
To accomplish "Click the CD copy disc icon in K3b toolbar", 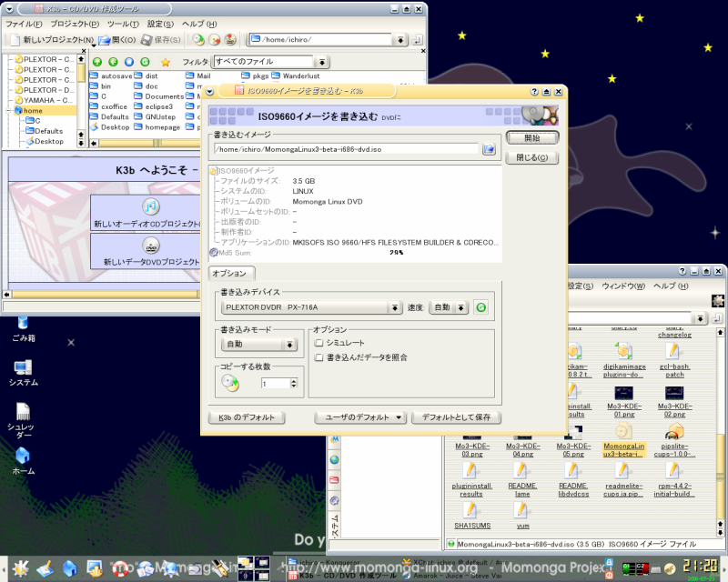I will (x=198, y=40).
